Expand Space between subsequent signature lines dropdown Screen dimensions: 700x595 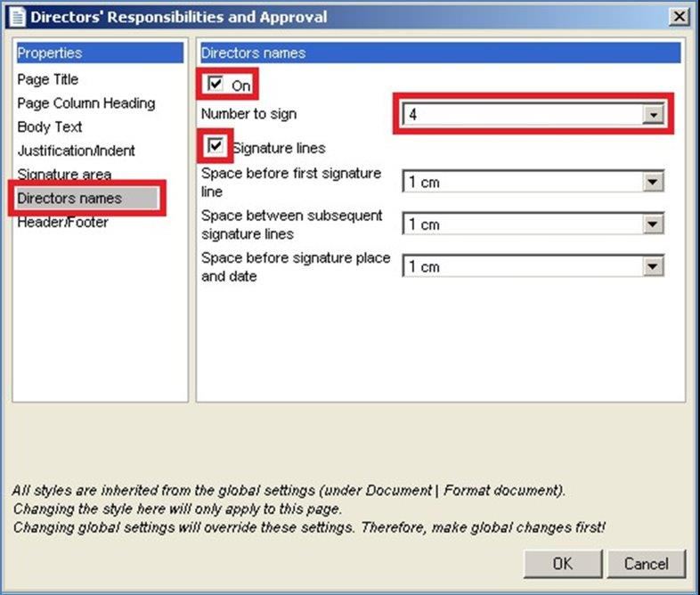click(x=653, y=224)
